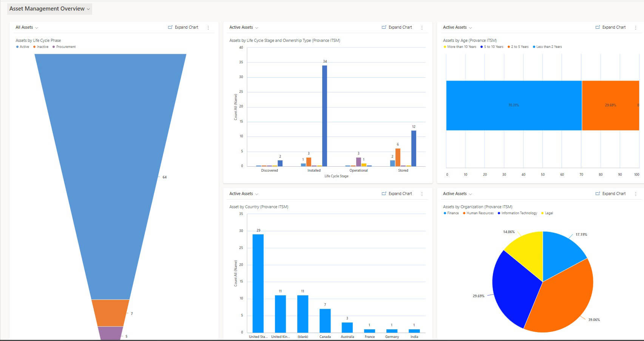The image size is (644, 341).
Task: Expand the Assets by Organization chart
Action: [x=611, y=194]
